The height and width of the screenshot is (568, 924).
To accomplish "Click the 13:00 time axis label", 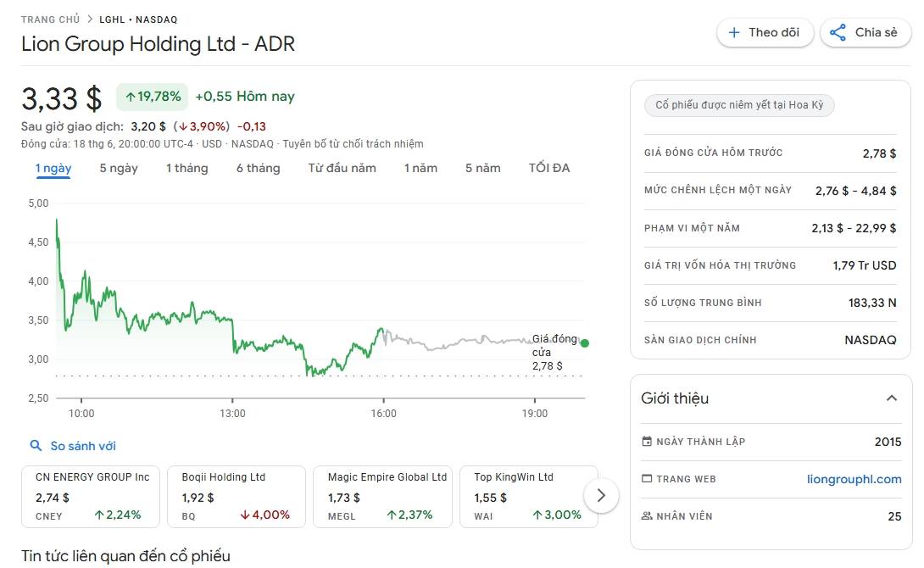I will pos(232,414).
